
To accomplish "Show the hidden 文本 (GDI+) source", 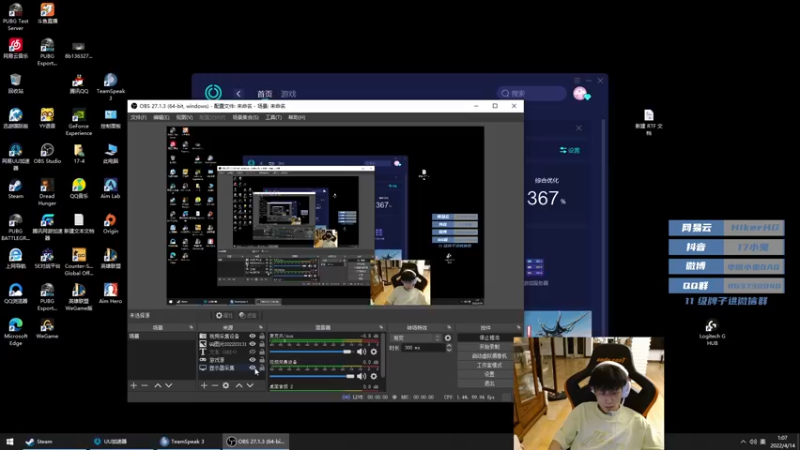I will 252,352.
